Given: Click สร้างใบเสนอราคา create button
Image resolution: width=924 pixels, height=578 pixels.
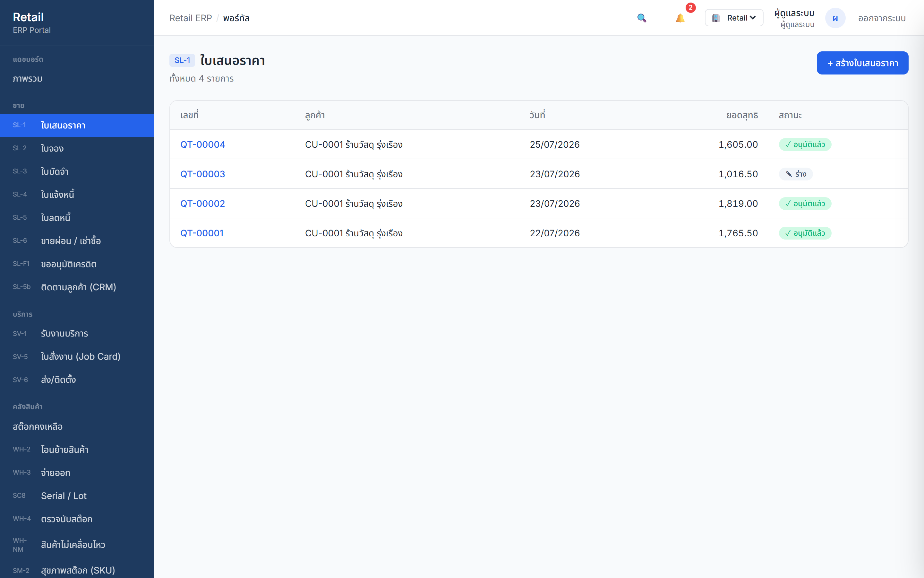Looking at the screenshot, I should click(x=862, y=63).
